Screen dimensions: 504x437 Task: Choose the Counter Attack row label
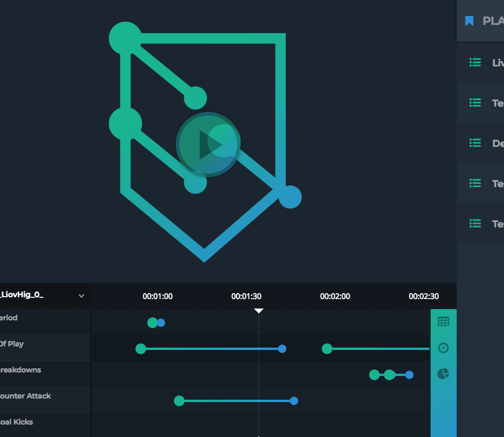point(25,396)
